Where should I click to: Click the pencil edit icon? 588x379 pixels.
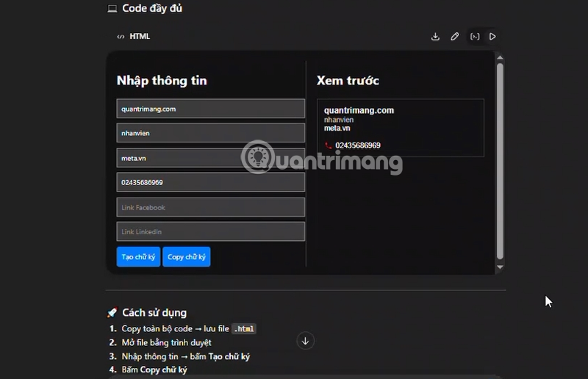[454, 37]
